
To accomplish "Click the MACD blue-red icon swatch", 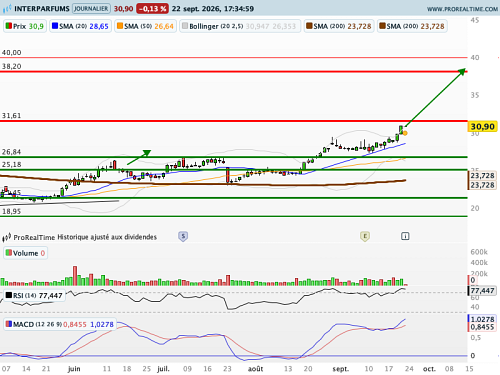I will coord(9,324).
